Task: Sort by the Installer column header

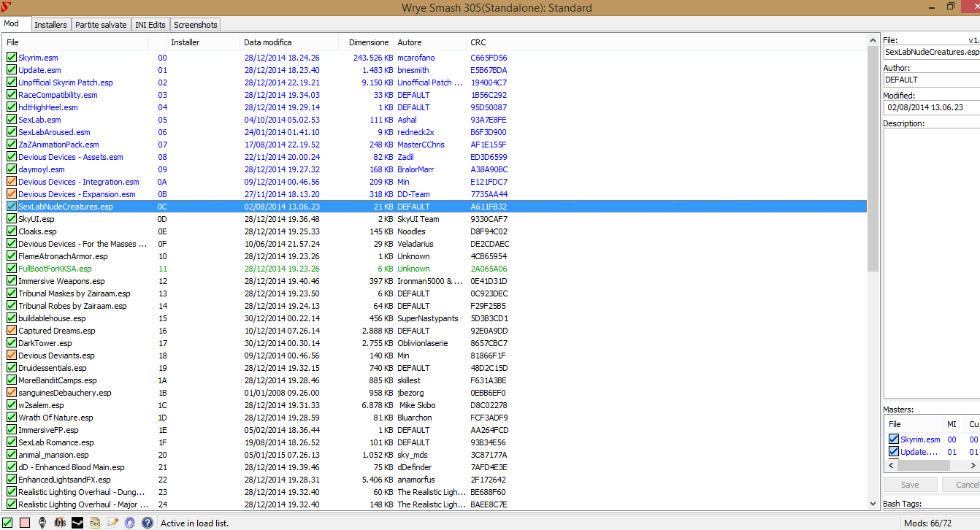Action: [x=204, y=42]
